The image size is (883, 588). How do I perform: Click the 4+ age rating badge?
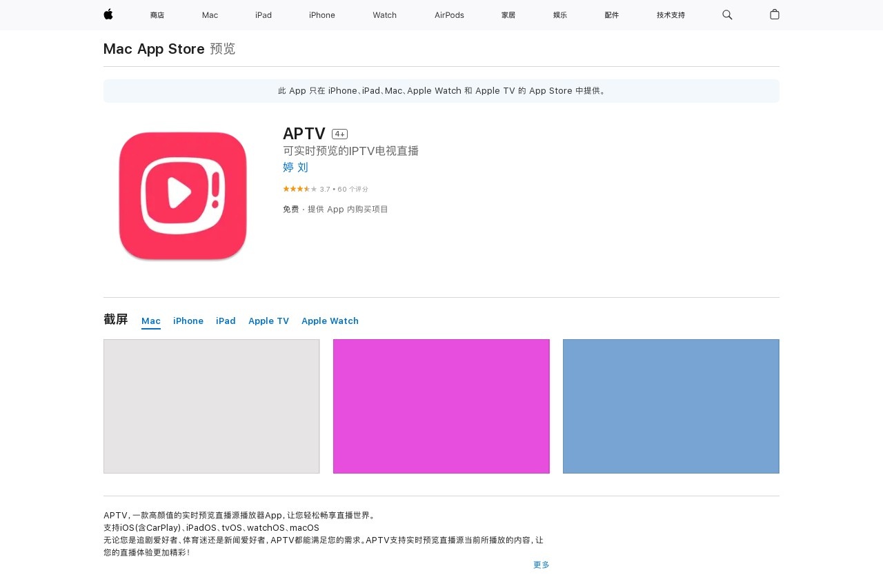tap(339, 134)
